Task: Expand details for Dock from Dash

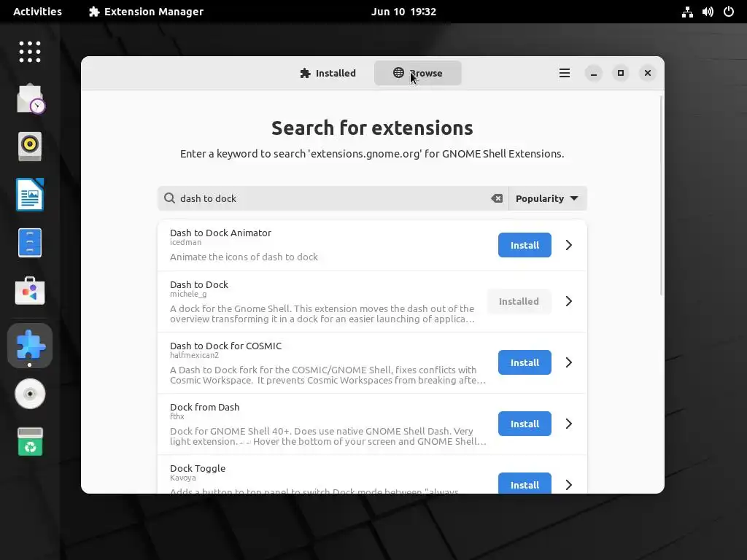Action: point(568,424)
